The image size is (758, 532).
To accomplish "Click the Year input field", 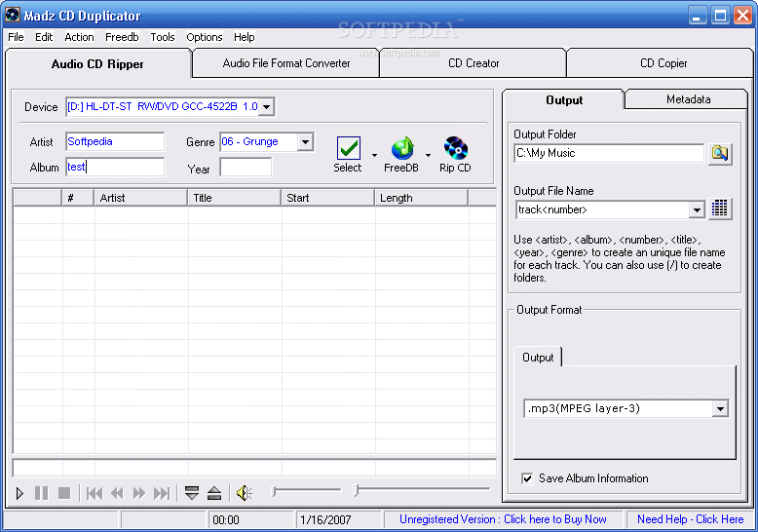I will click(x=246, y=168).
